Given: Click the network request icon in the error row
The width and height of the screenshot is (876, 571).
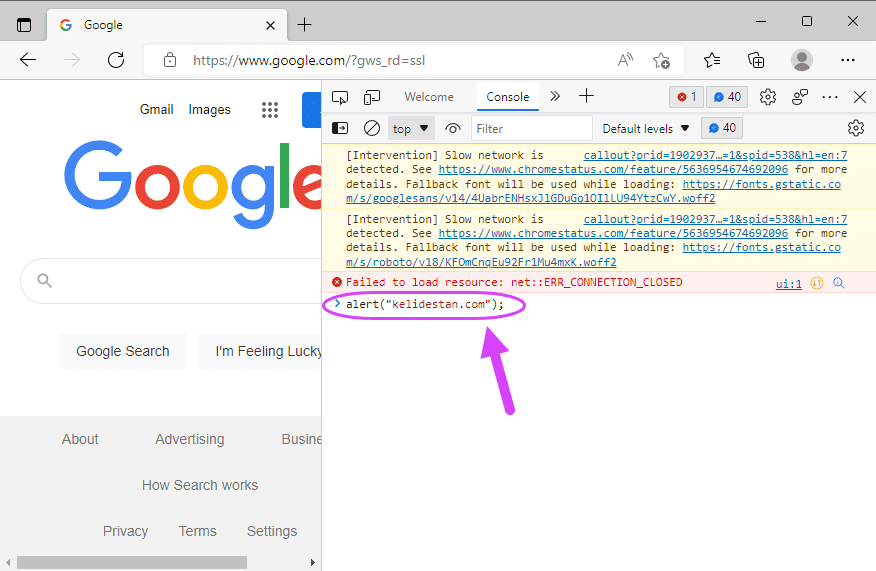Looking at the screenshot, I should coord(817,283).
